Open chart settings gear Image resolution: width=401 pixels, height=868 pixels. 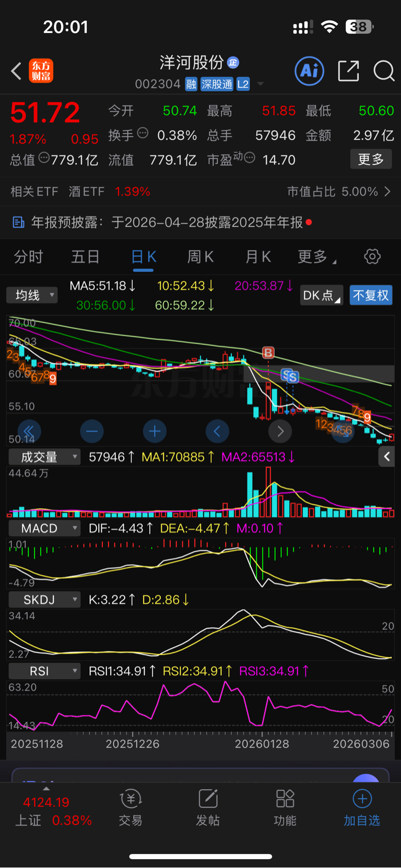(372, 256)
